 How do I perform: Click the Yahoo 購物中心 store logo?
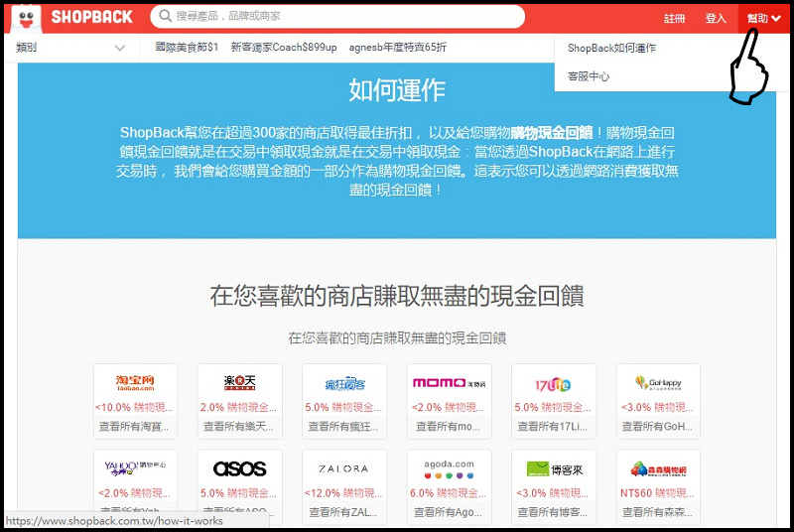click(135, 468)
